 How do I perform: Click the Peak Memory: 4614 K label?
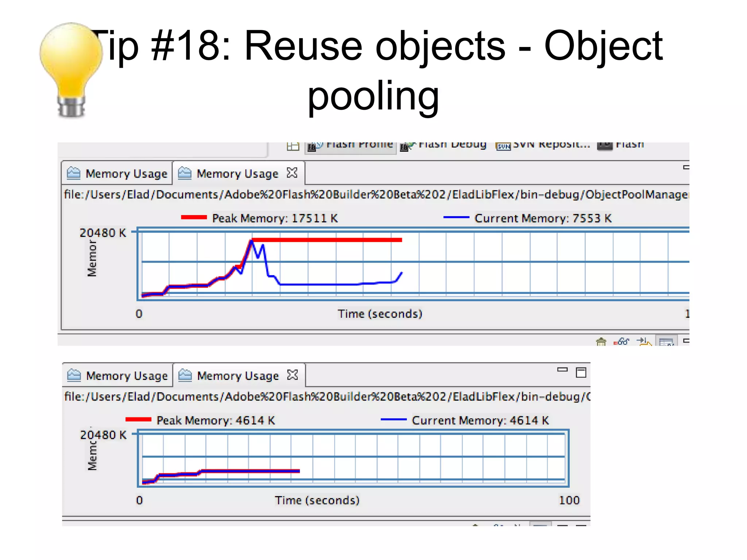(x=216, y=420)
